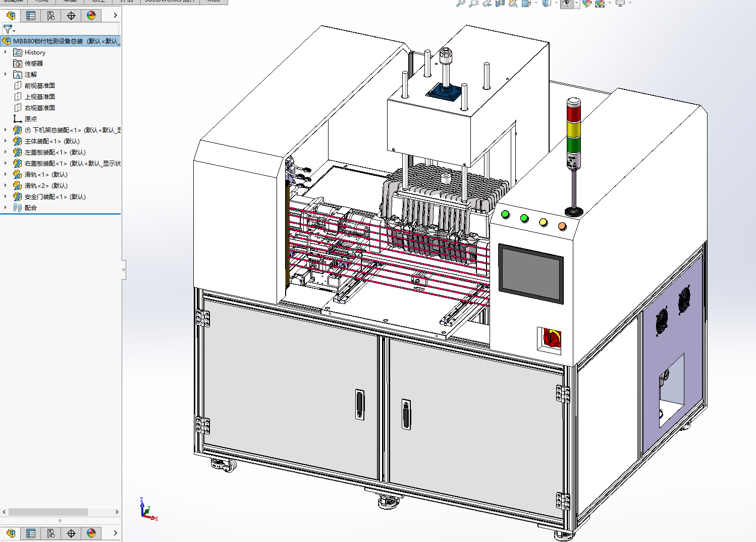Screen dimensions: 756x542
Task: Open the top DimXpertManager crosshair tab
Action: 71,16
